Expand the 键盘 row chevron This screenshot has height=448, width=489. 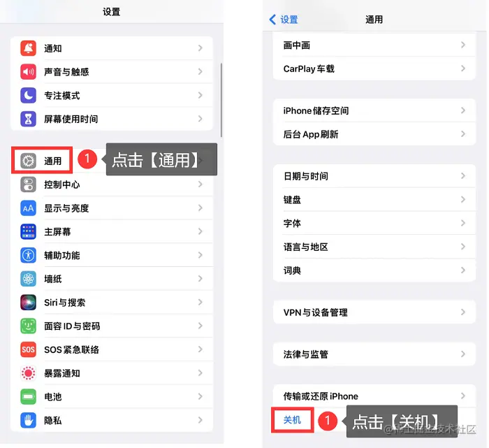(463, 199)
